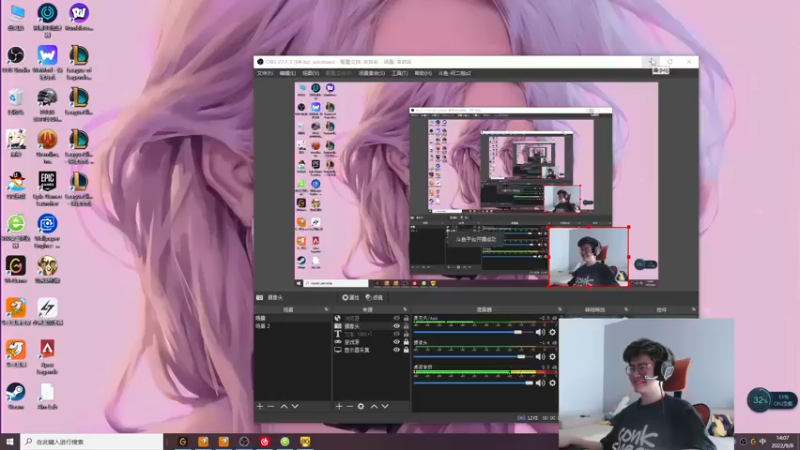The width and height of the screenshot is (800, 450).
Task: Open OBS Studio desktop shortcut
Action: (x=16, y=59)
